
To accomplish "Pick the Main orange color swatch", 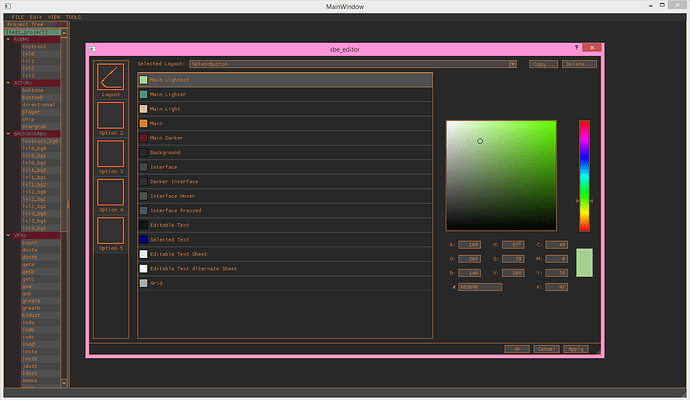I will coord(143,123).
